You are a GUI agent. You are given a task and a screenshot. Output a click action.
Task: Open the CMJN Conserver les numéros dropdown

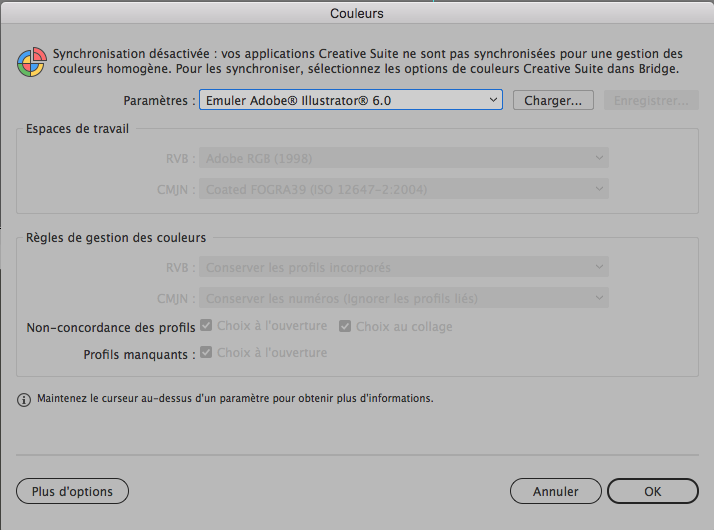403,298
